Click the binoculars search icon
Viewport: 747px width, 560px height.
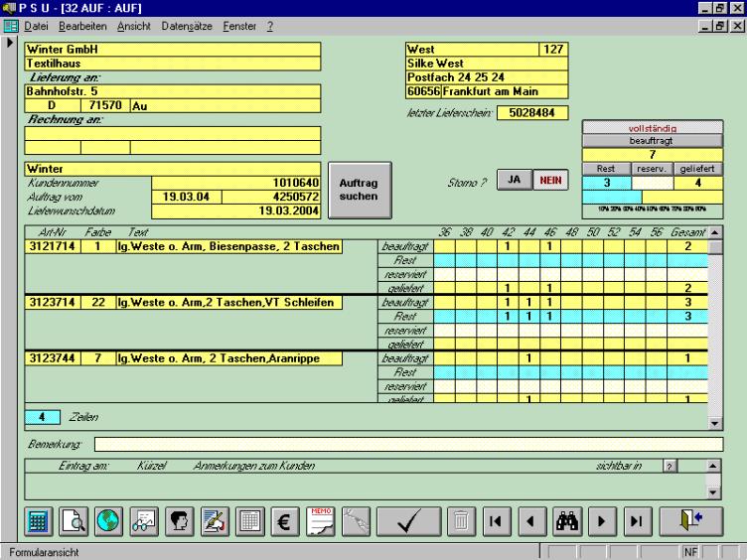pos(566,521)
